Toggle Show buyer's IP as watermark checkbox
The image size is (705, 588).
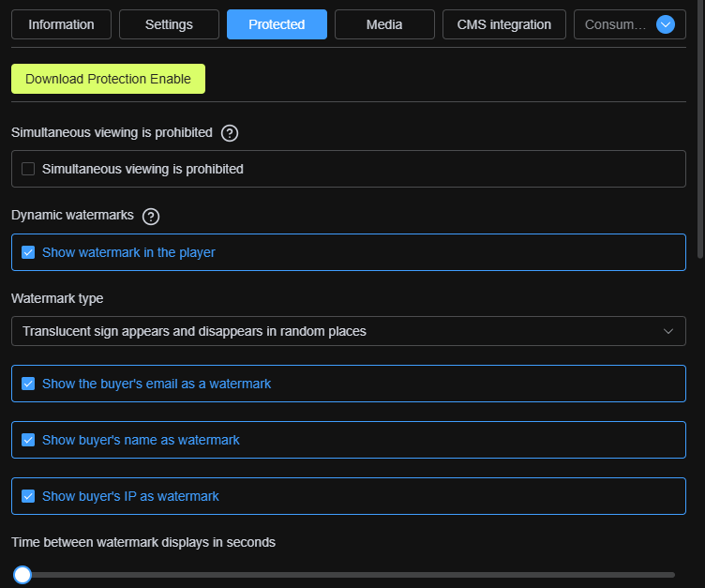28,496
